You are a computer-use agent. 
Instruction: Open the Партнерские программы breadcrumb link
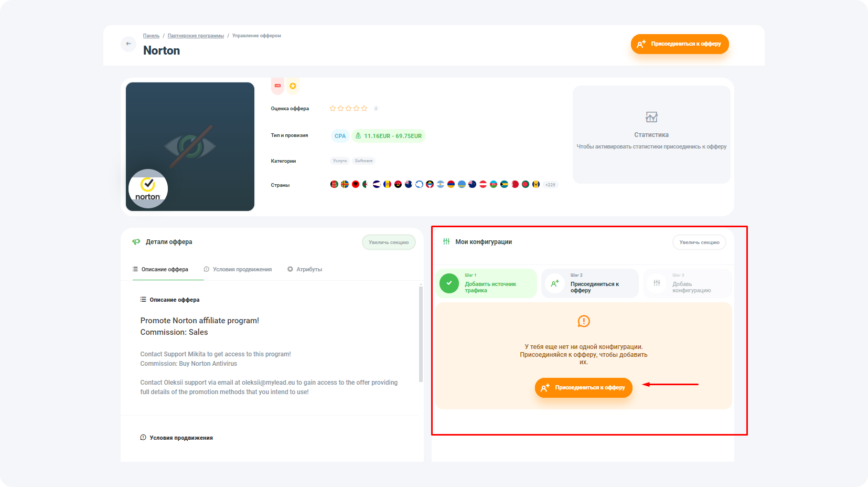[x=195, y=35]
